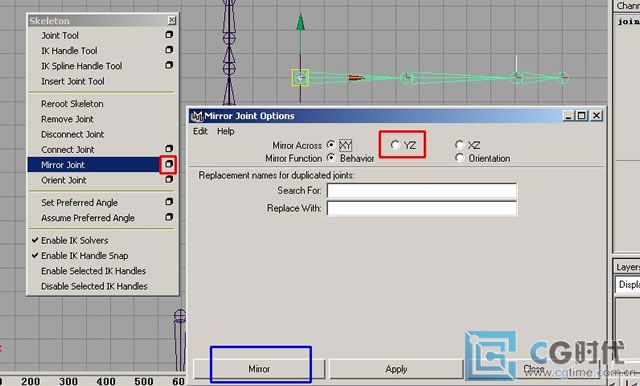This screenshot has height=386, width=640.
Task: Choose Behavior mirror function
Action: click(x=331, y=158)
